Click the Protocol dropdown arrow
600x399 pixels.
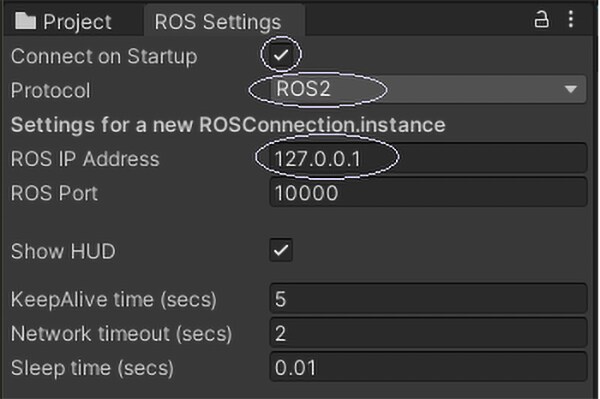(x=571, y=90)
